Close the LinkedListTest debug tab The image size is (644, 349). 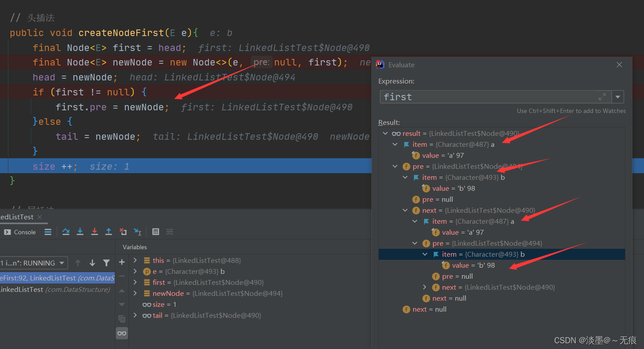(x=39, y=217)
